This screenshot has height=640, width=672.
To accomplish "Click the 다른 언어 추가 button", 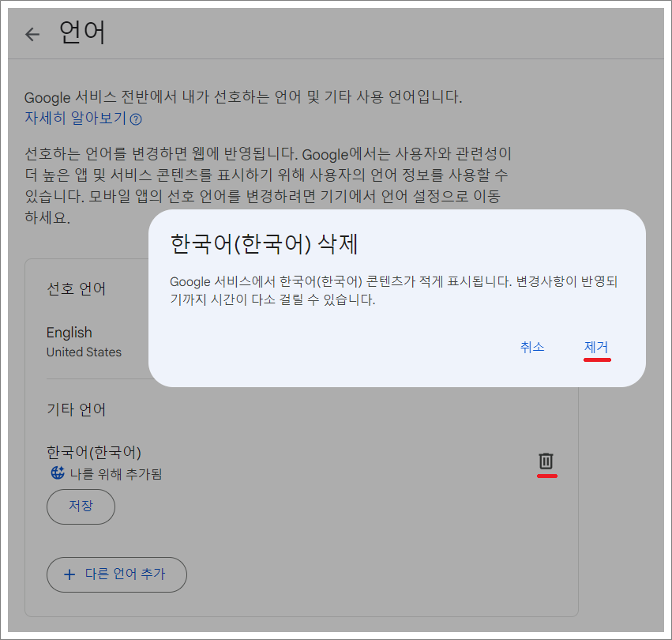I will 117,574.
